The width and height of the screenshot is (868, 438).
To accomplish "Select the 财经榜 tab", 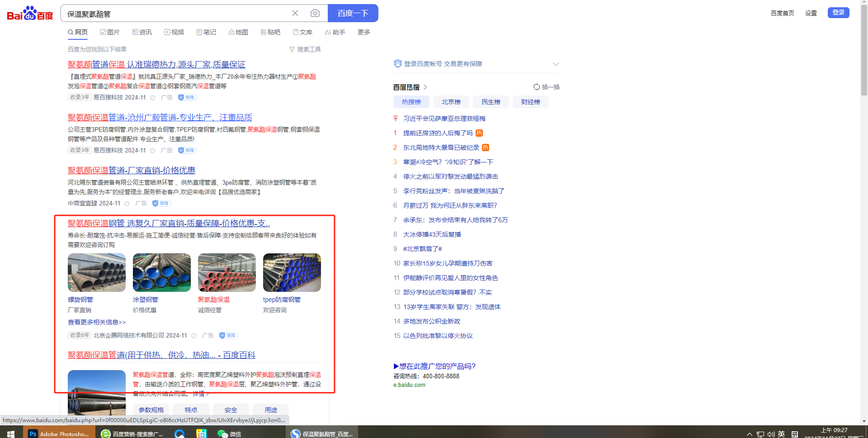I will tap(531, 102).
